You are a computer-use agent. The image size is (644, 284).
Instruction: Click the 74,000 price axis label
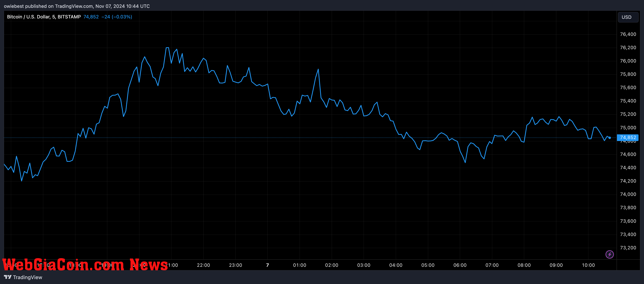(628, 194)
